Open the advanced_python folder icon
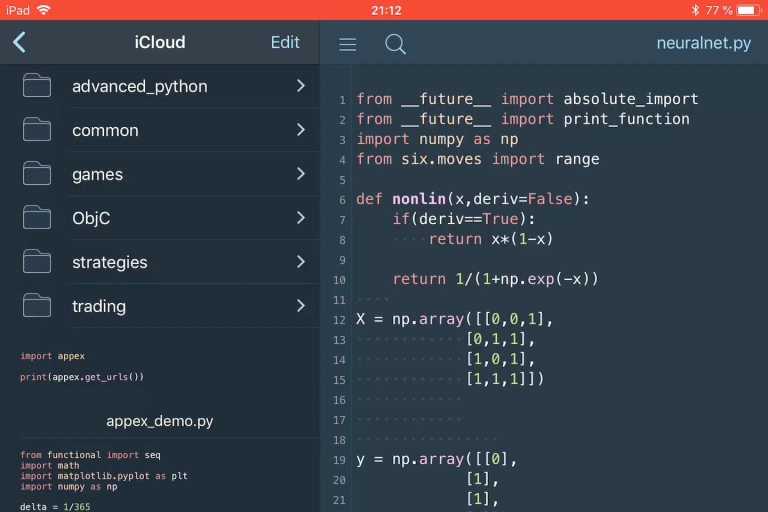Viewport: 768px width, 512px height. 37,85
